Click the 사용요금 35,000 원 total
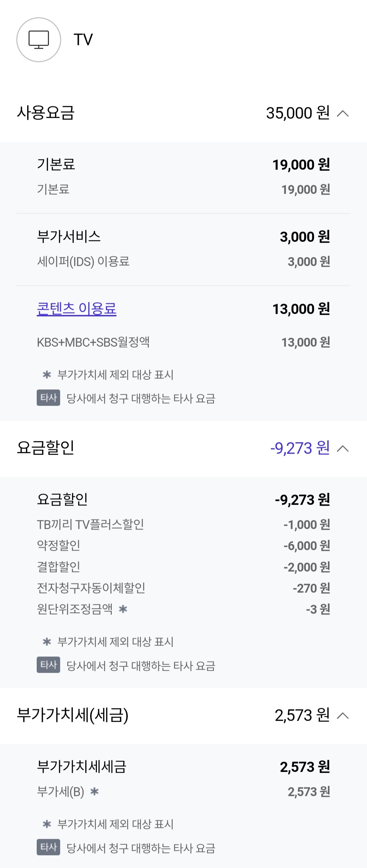 (298, 113)
